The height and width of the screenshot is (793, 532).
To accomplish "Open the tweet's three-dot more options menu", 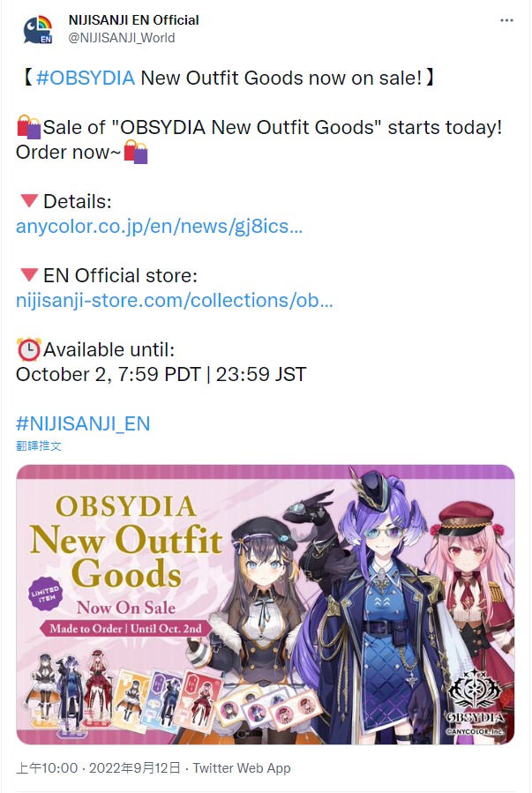I will (x=506, y=20).
